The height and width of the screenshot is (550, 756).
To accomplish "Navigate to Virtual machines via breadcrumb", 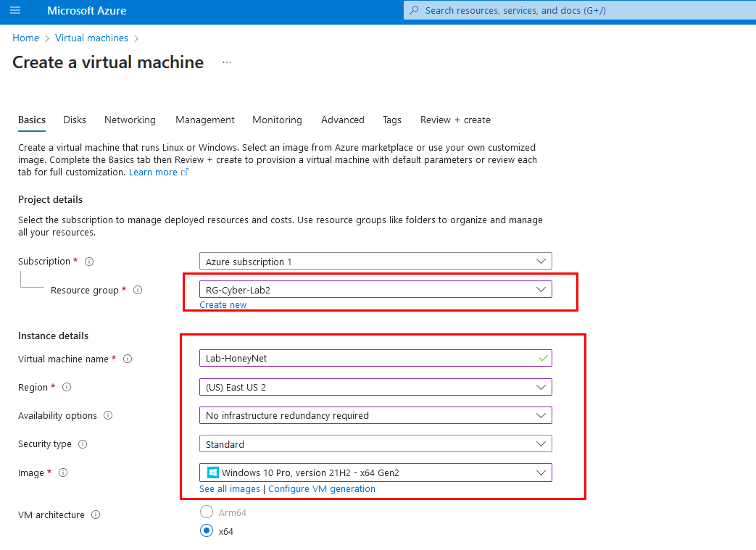I will tap(91, 38).
